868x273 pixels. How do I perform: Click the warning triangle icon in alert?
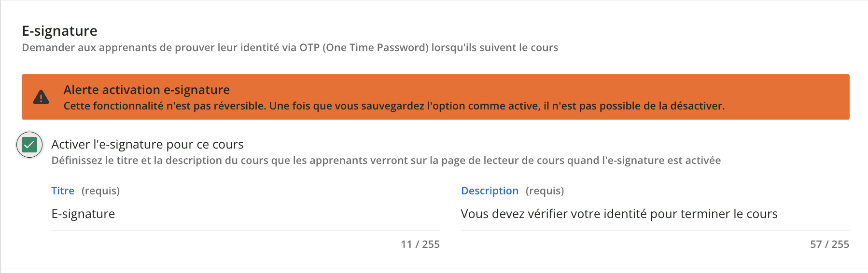(41, 97)
